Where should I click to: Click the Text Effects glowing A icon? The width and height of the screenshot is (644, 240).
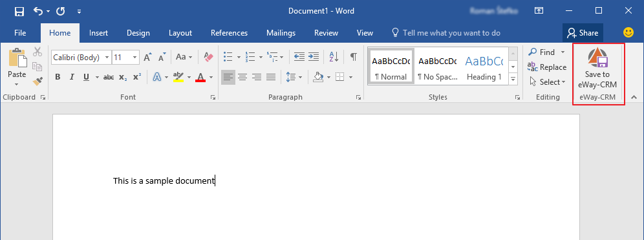coord(157,77)
